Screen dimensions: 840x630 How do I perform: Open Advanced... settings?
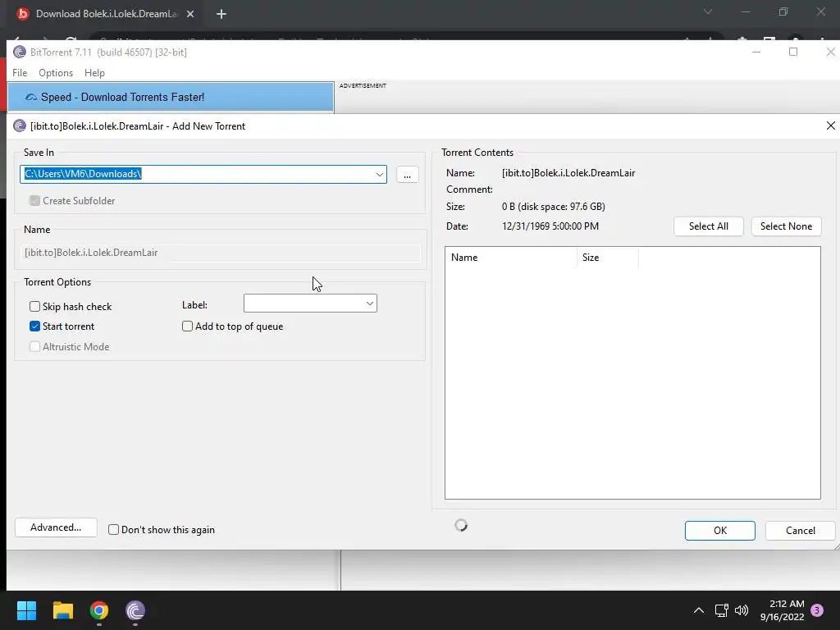click(x=56, y=527)
